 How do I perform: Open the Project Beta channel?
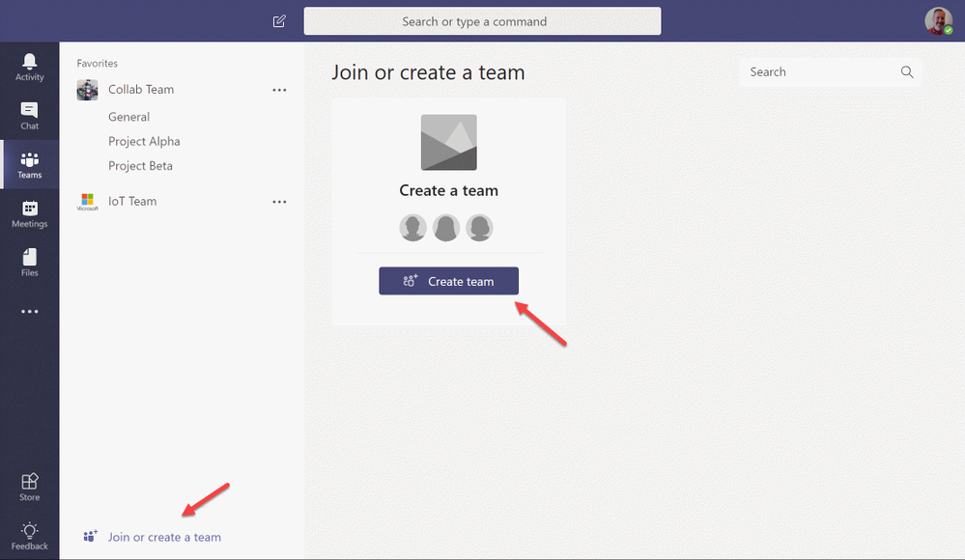click(140, 165)
